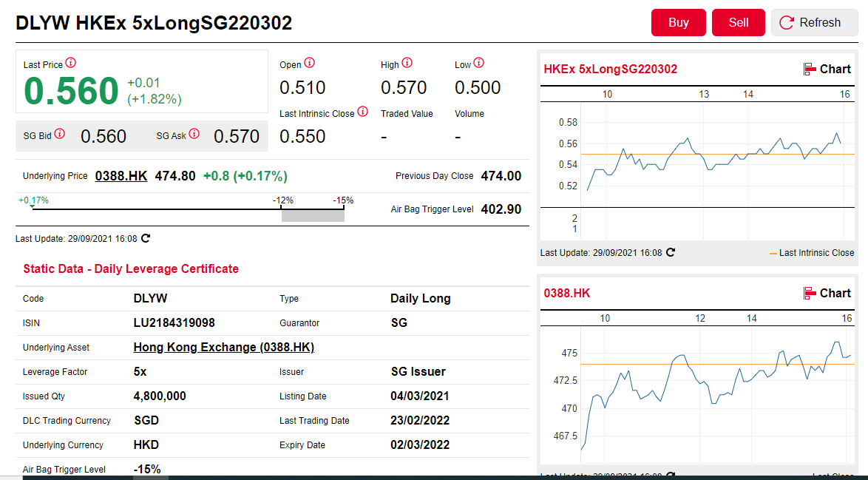The image size is (868, 480).
Task: Click the ISIN value LU2184319098
Action: (174, 322)
